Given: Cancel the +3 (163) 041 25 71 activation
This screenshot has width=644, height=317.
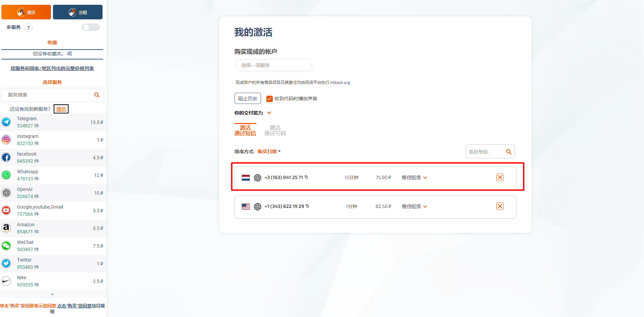Looking at the screenshot, I should [500, 177].
